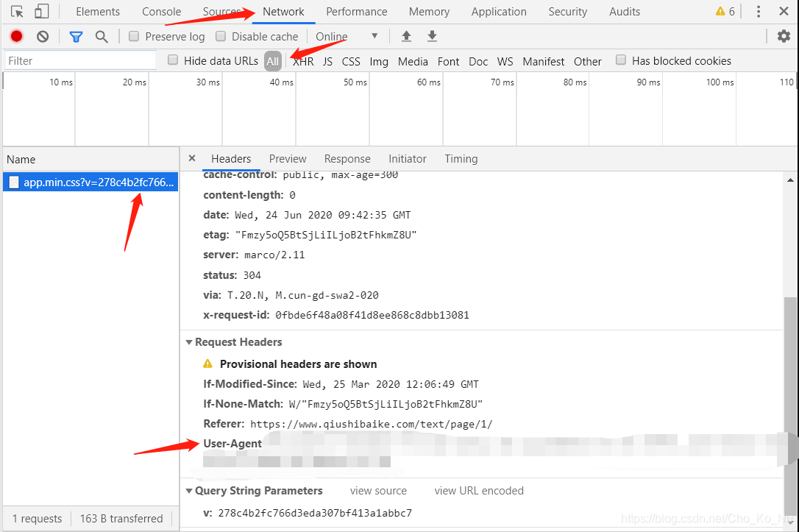Screen dimensions: 799x532
Task: Click the x-request-id header value
Action: pyautogui.click(x=372, y=316)
